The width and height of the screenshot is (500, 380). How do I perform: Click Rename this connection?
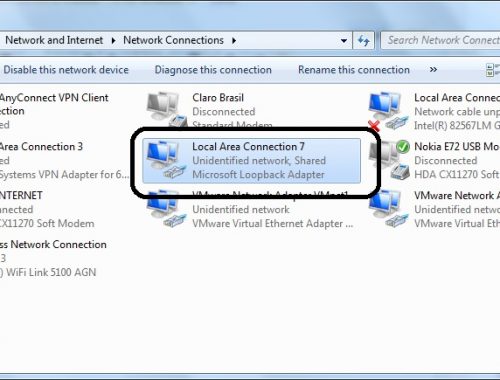pyautogui.click(x=354, y=70)
